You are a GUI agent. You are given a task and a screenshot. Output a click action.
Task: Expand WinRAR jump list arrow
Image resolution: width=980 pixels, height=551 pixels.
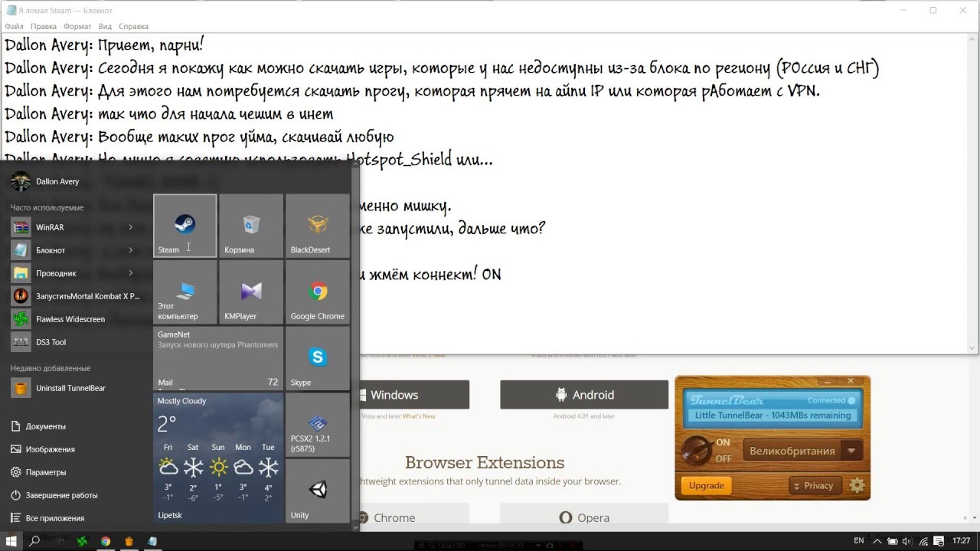tap(131, 227)
